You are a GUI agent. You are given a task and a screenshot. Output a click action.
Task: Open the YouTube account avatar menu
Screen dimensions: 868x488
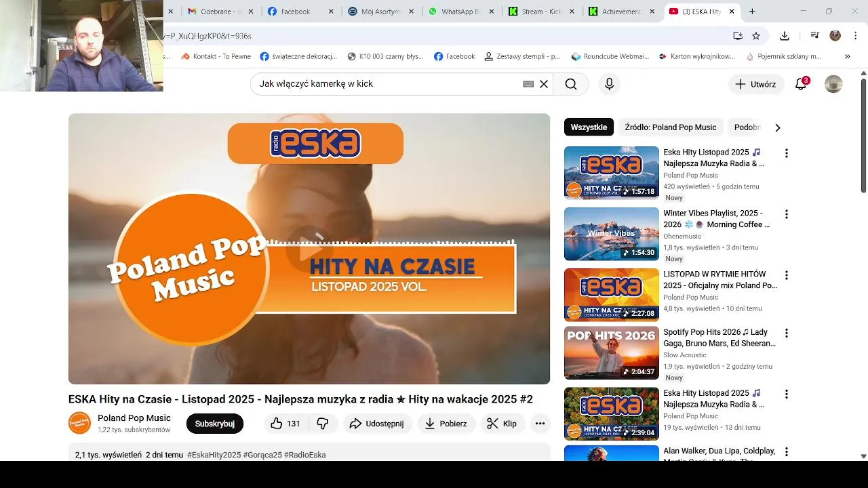click(x=833, y=84)
